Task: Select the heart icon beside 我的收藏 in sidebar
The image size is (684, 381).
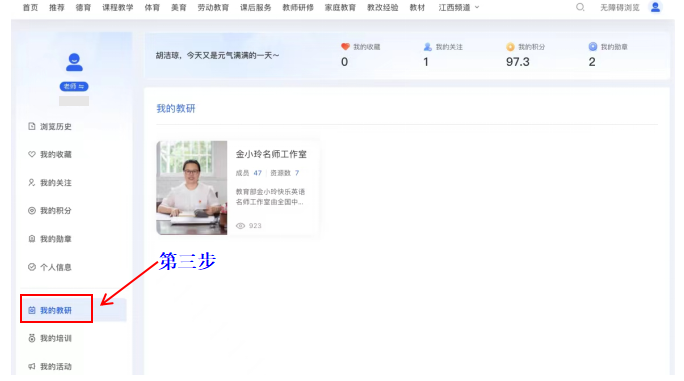Action: pos(31,154)
